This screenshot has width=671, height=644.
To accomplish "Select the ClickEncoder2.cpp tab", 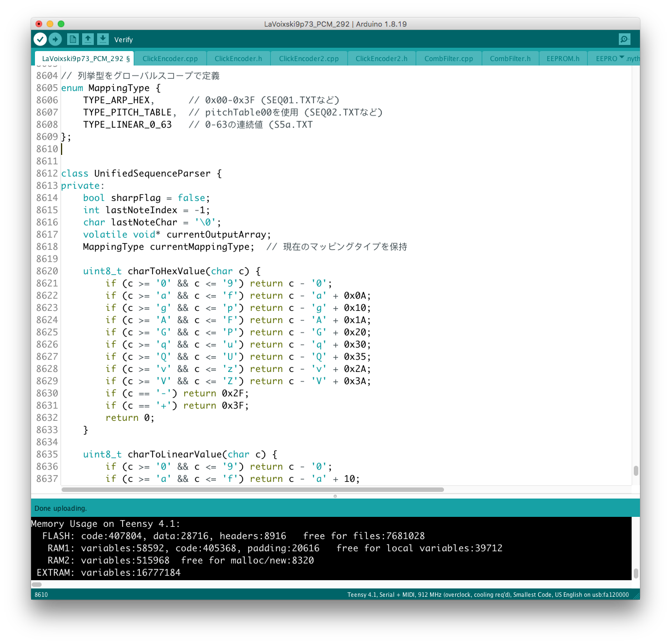I will [x=309, y=58].
